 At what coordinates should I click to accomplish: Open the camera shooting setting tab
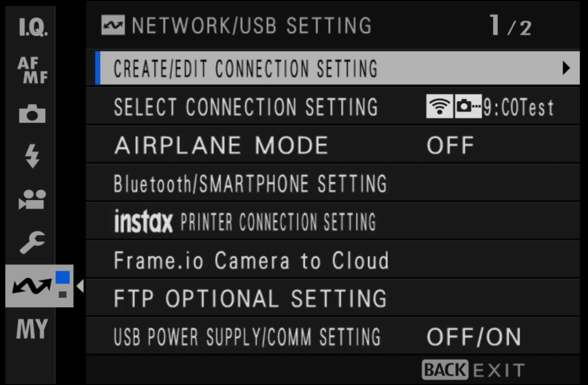coord(32,113)
